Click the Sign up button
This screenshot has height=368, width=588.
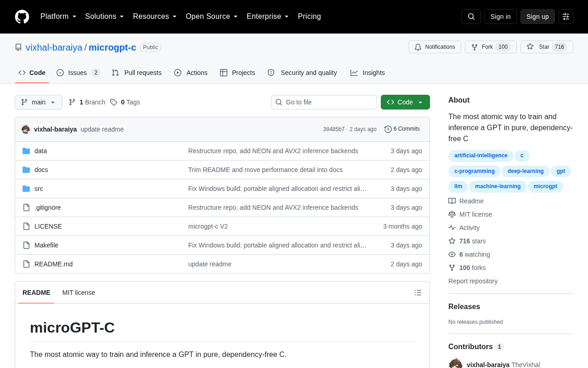[537, 17]
